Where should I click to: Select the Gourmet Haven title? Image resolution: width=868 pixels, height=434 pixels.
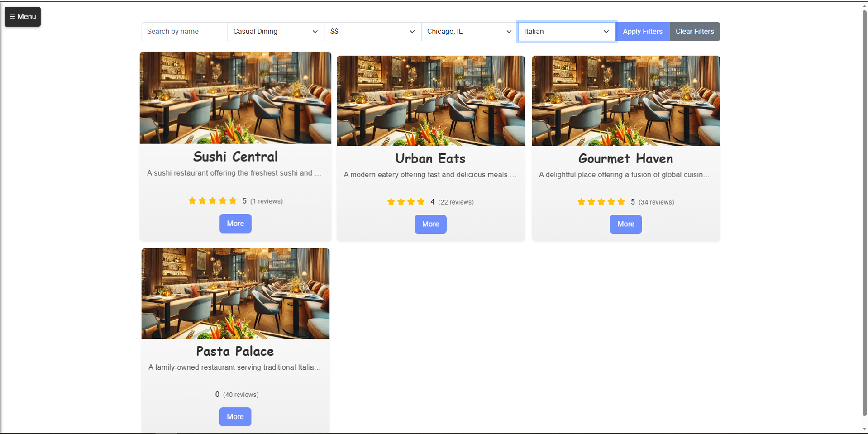626,158
